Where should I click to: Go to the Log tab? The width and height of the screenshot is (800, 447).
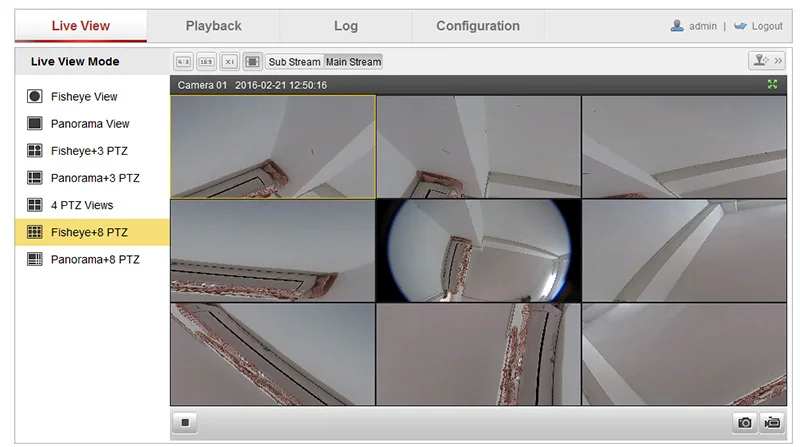(x=345, y=26)
